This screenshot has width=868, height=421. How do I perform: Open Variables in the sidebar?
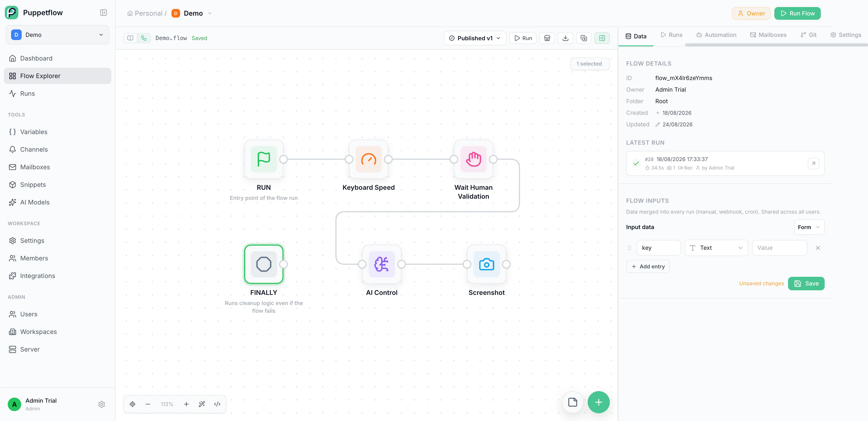57,132
